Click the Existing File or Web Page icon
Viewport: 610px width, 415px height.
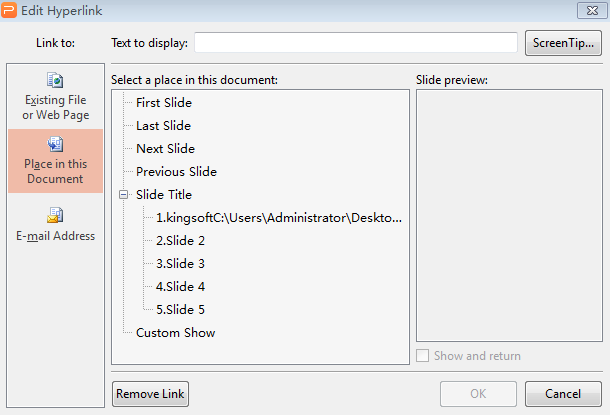(55, 80)
